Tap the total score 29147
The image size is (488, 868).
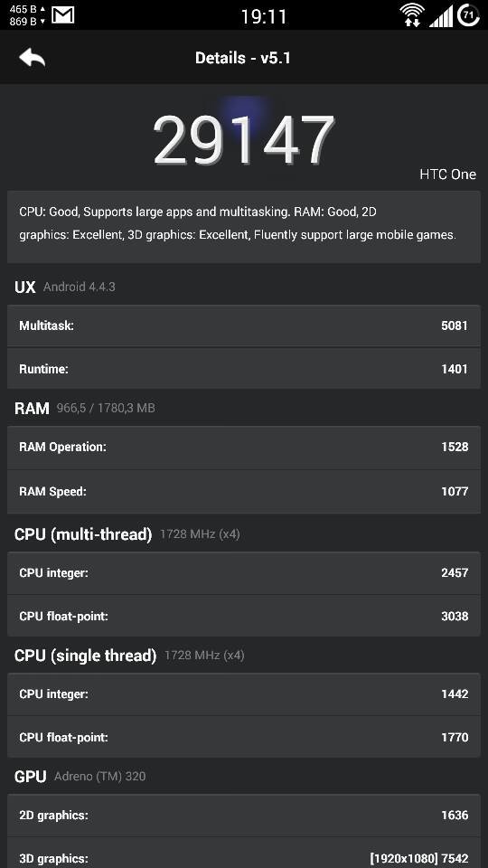244,140
